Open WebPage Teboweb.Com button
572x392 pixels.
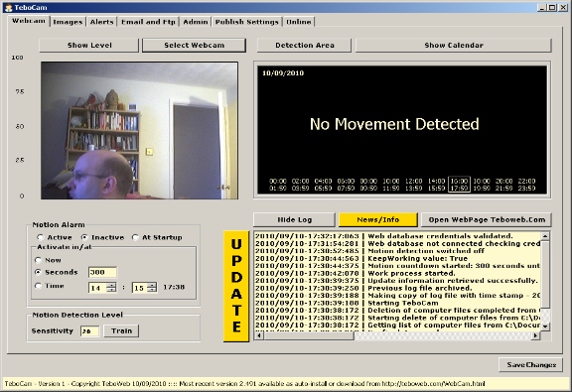pos(487,219)
